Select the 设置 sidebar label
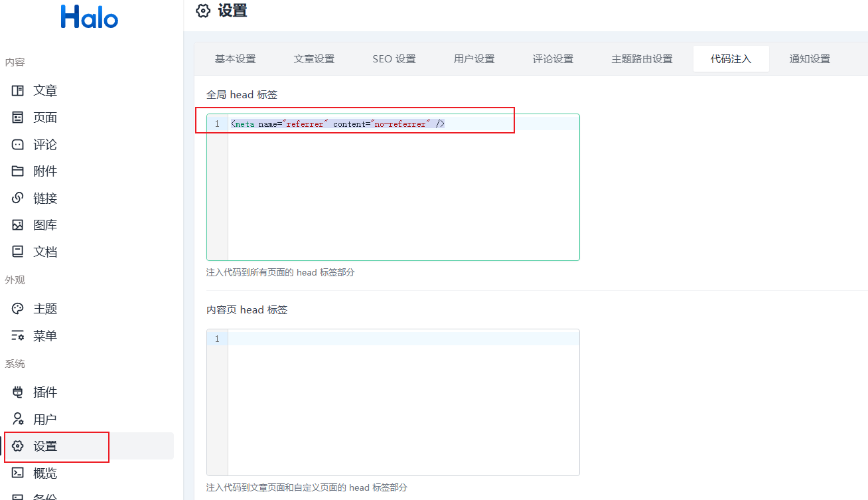 click(45, 446)
